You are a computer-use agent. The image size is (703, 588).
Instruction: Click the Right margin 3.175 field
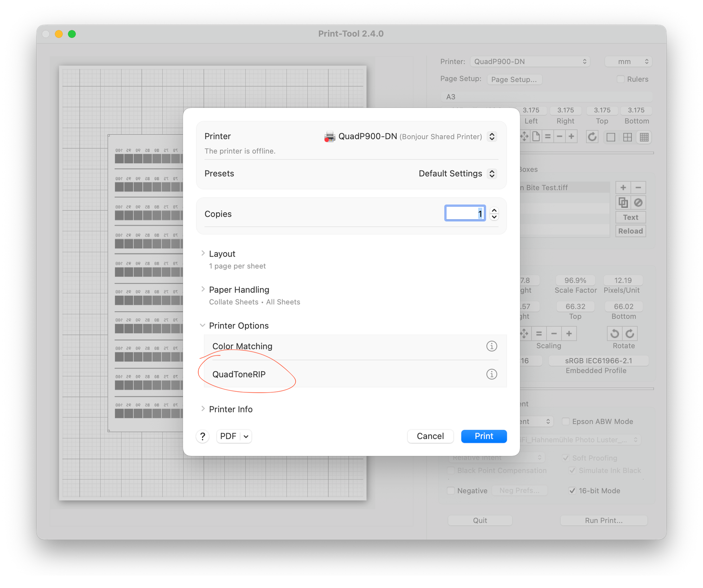point(566,110)
